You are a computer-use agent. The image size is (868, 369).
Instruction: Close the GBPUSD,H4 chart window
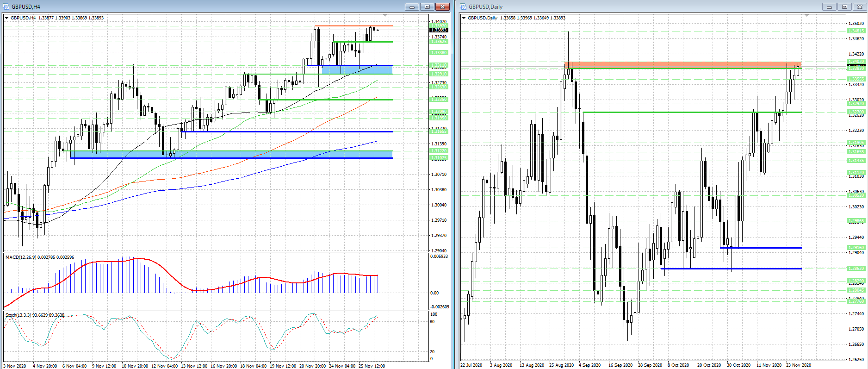[x=442, y=6]
